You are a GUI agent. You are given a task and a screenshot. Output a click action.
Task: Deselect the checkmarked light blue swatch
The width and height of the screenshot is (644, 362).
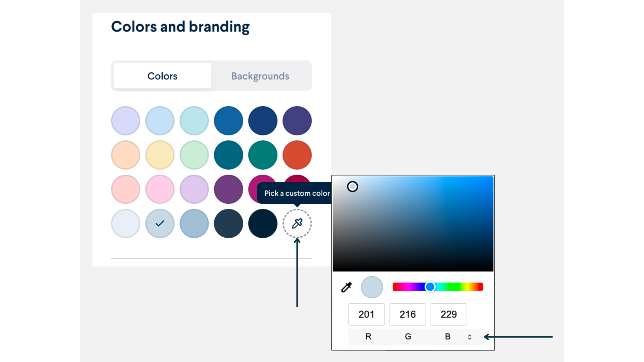click(x=160, y=224)
